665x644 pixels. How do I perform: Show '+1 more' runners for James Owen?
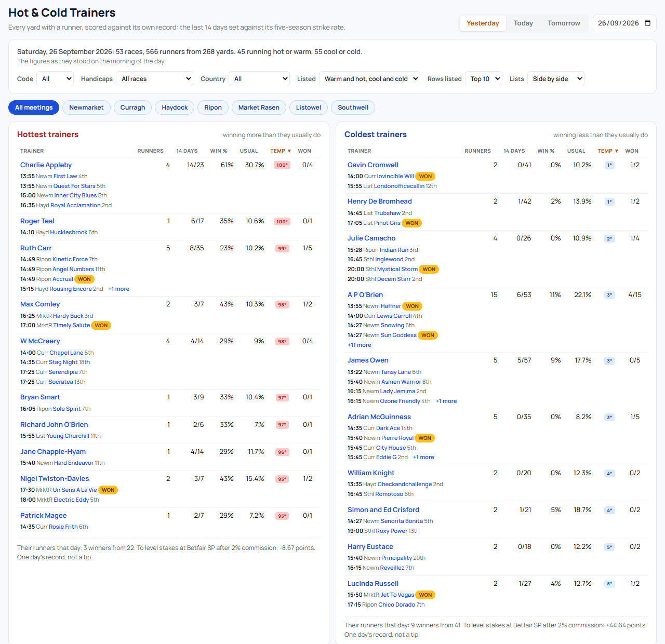446,401
